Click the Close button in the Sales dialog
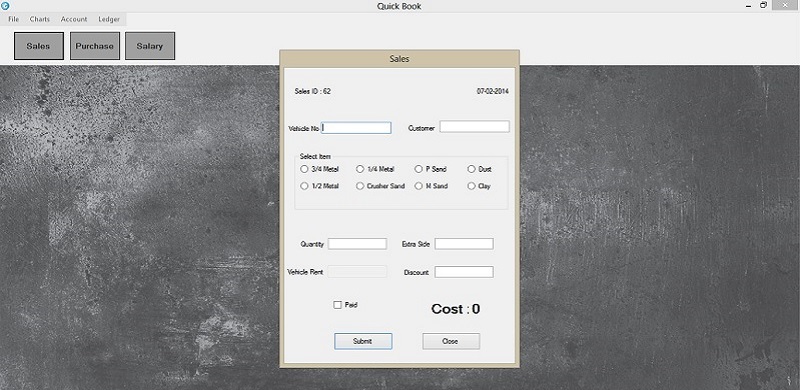The image size is (800, 390). point(451,342)
